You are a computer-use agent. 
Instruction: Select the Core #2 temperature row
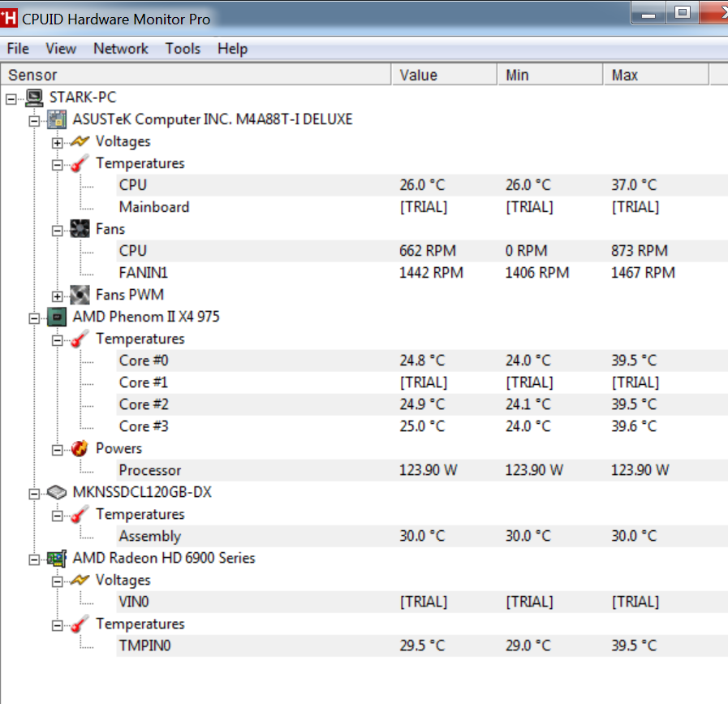pyautogui.click(x=422, y=404)
